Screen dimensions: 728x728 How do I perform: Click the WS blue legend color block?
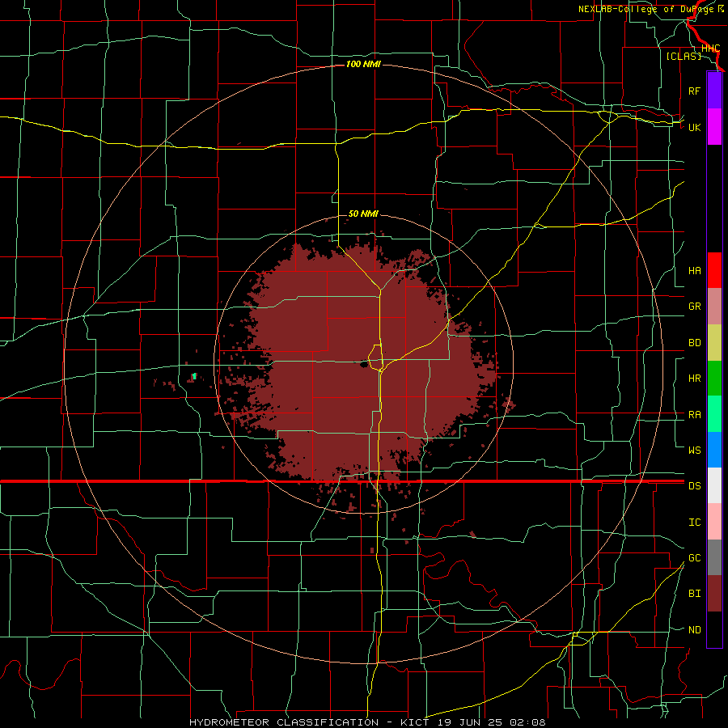714,450
